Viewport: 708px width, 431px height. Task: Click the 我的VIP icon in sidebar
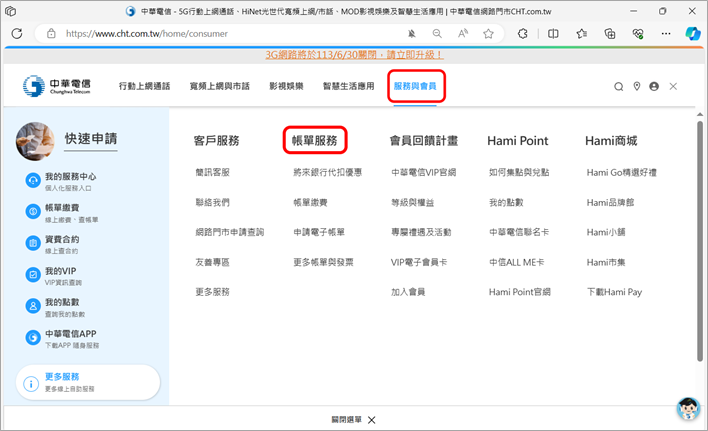click(33, 274)
